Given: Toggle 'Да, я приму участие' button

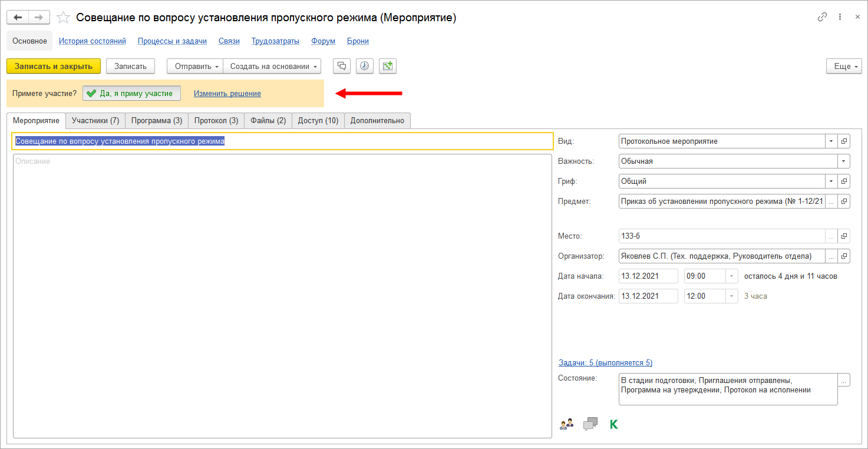Looking at the screenshot, I should tap(131, 93).
